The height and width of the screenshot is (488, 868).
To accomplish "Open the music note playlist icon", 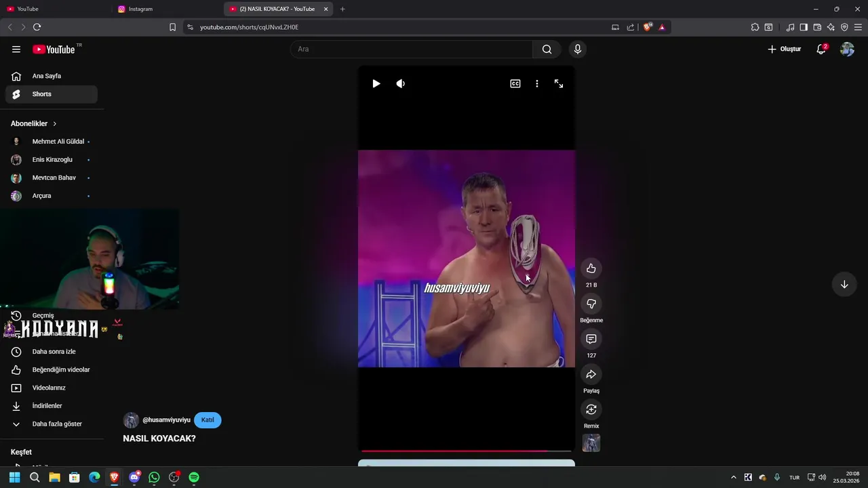I will 790,27.
